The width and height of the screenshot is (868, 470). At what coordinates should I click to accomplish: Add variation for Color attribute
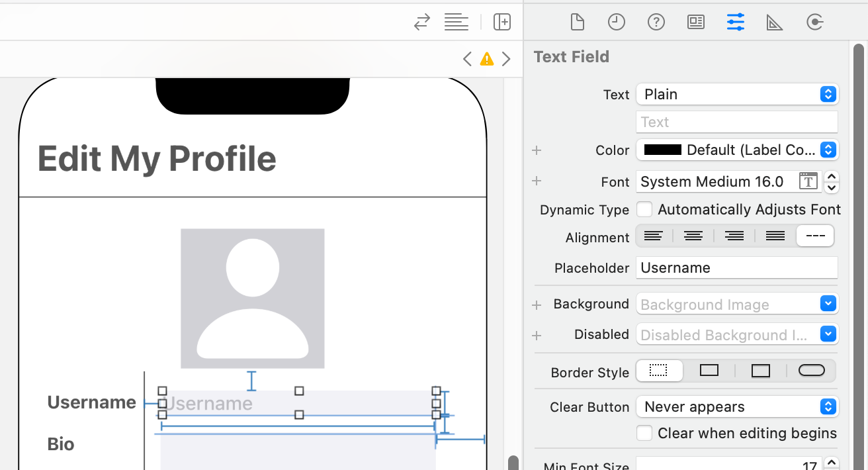(x=537, y=150)
